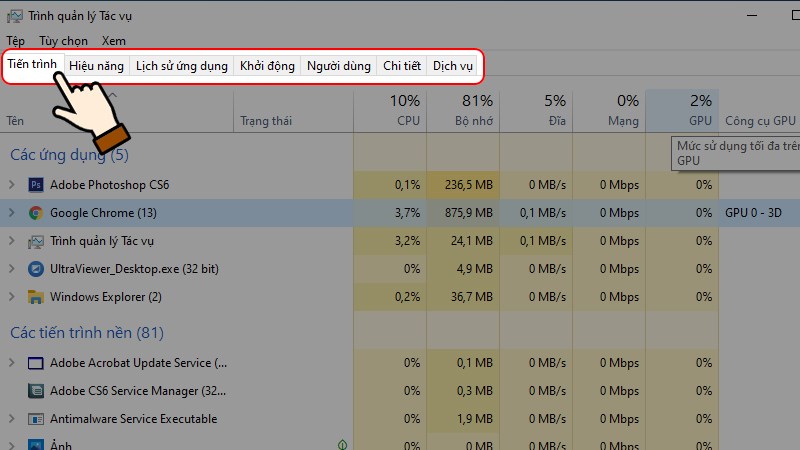Click the Adobe Acrobat Update Service icon
The width and height of the screenshot is (800, 450).
[x=36, y=363]
